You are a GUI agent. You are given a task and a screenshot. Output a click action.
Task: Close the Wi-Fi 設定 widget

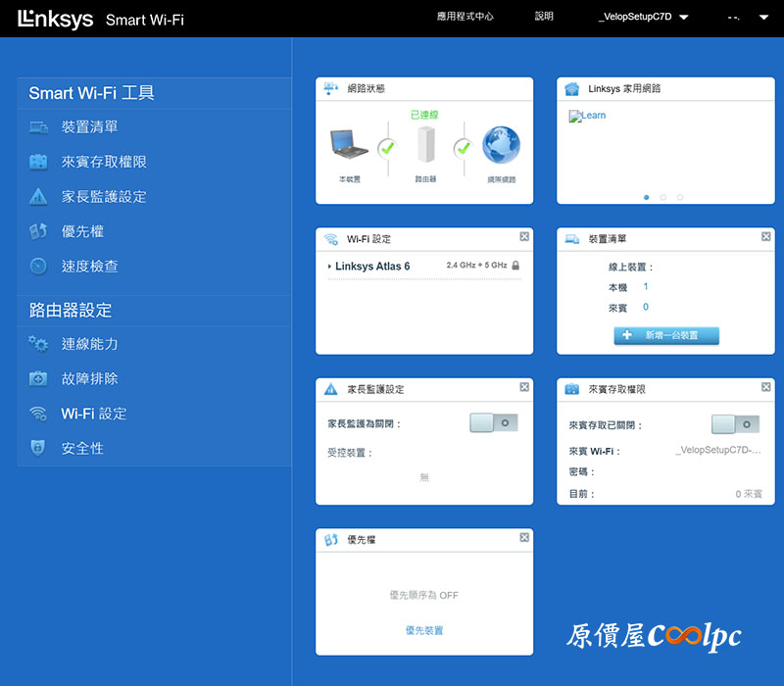coord(524,236)
